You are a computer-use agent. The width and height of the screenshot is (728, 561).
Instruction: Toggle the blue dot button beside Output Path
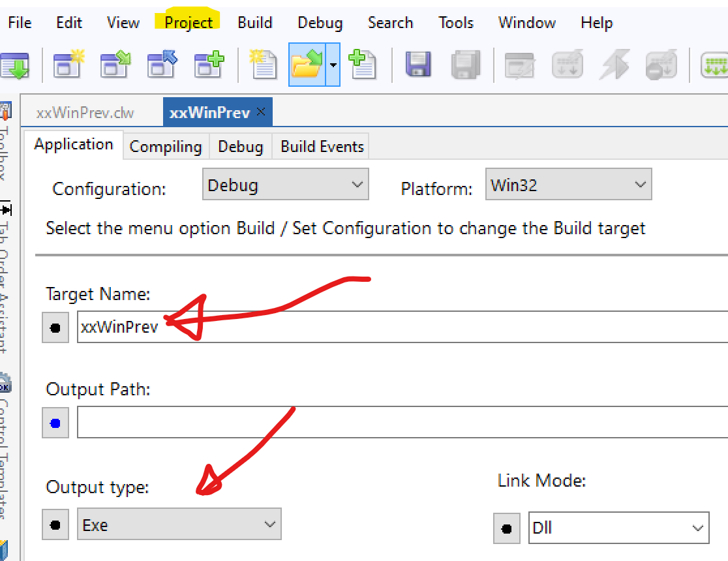[55, 423]
